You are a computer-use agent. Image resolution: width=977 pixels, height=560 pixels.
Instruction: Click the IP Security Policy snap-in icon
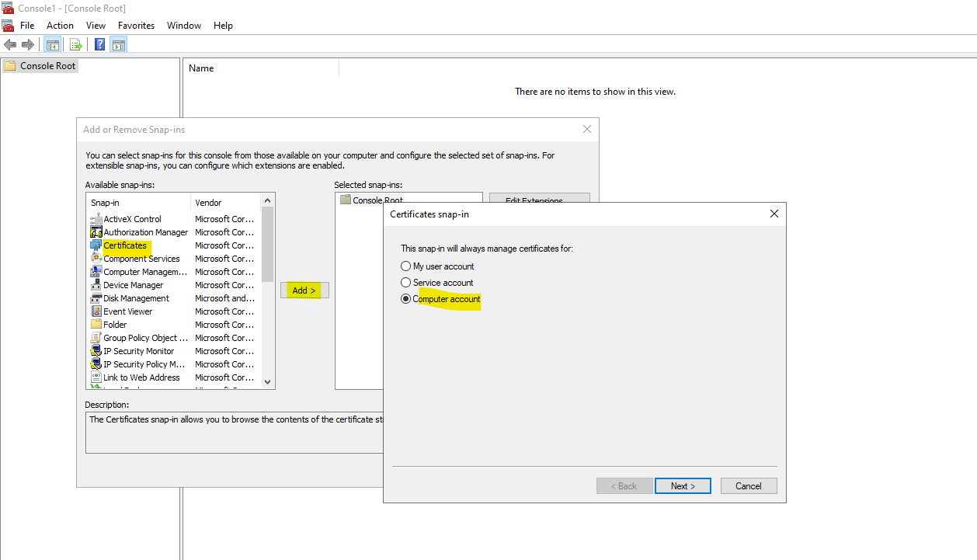point(96,364)
